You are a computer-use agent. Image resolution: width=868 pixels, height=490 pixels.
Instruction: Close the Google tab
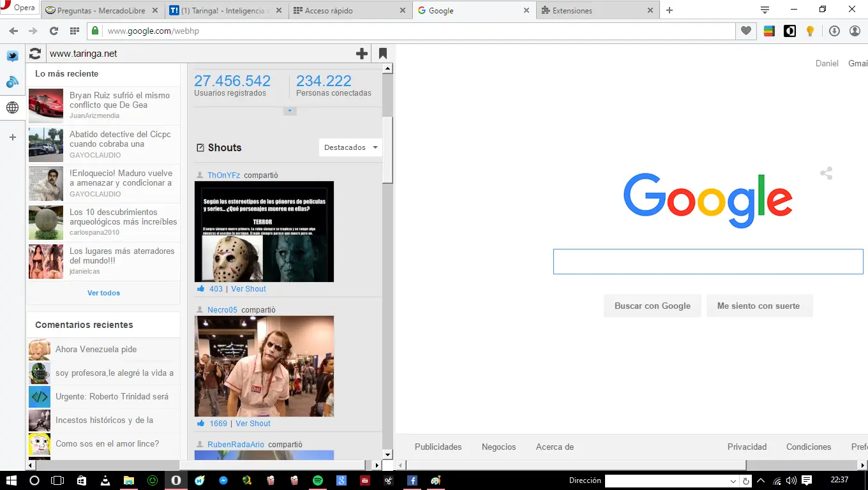pyautogui.click(x=527, y=10)
